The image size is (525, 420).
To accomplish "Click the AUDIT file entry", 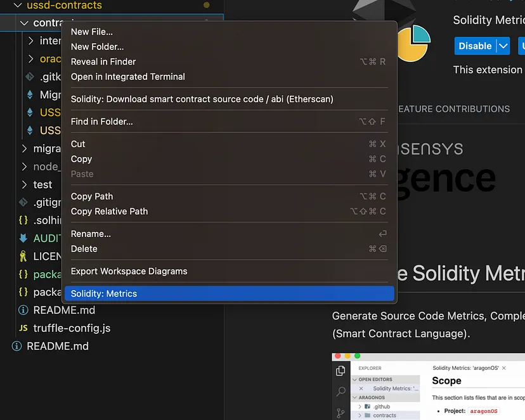I will (x=47, y=238).
